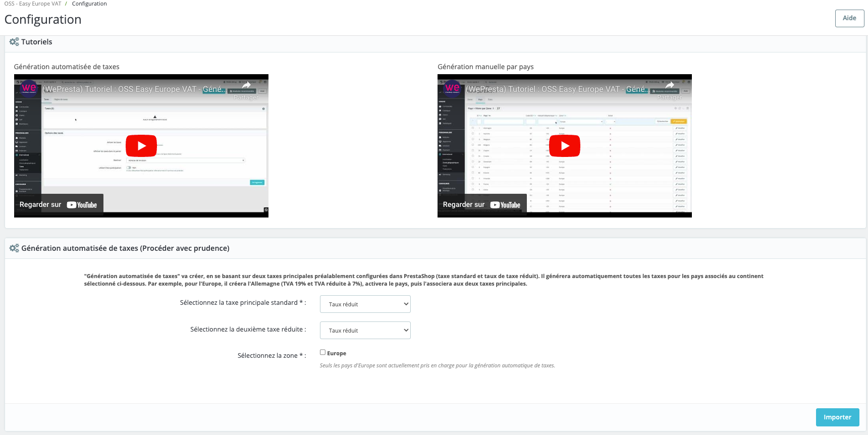The image size is (868, 435).
Task: Open the right video's title link
Action: click(557, 89)
